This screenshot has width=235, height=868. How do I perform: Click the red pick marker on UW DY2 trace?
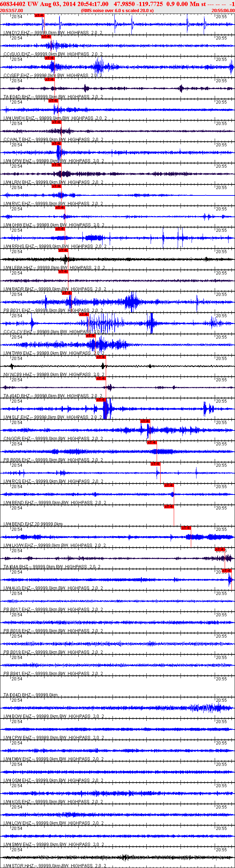click(39, 15)
